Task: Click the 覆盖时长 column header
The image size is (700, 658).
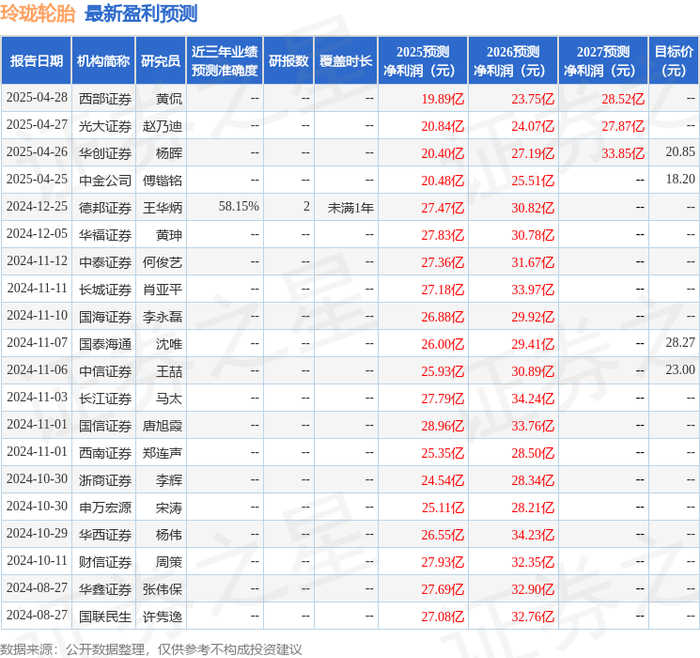Action: 346,61
